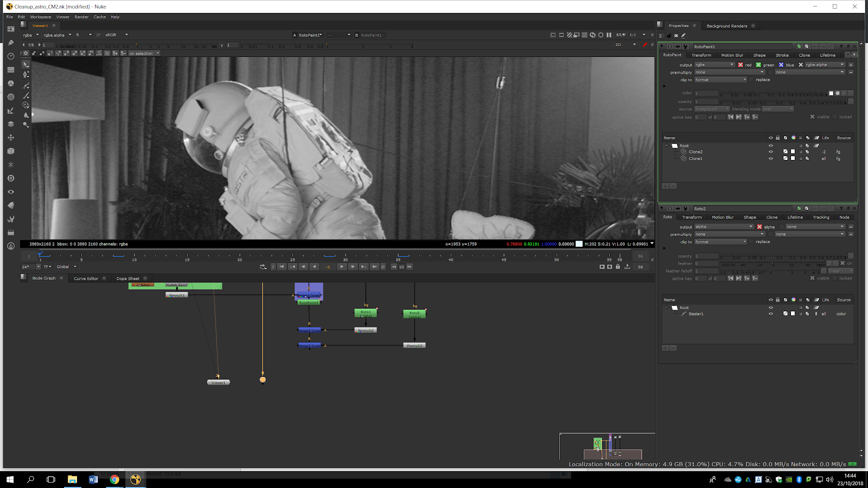Image resolution: width=868 pixels, height=488 pixels.
Task: Disable the red channel checkbox in RotoPaint1
Action: click(741, 65)
